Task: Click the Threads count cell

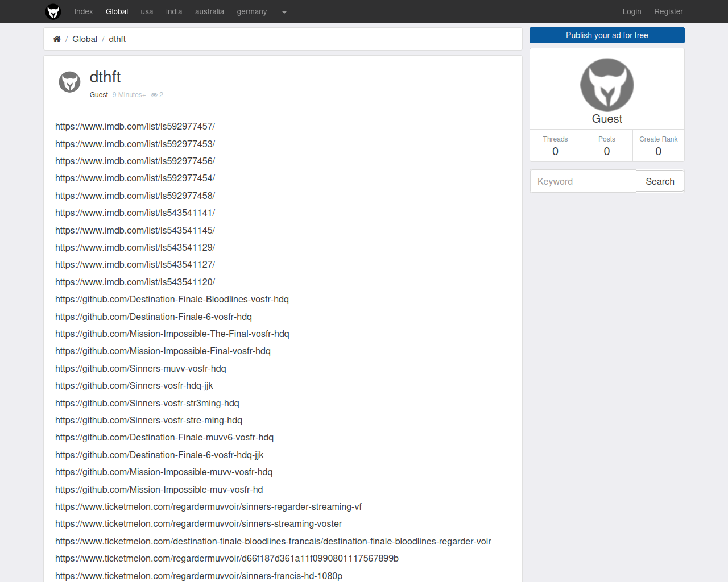Action: coord(555,145)
